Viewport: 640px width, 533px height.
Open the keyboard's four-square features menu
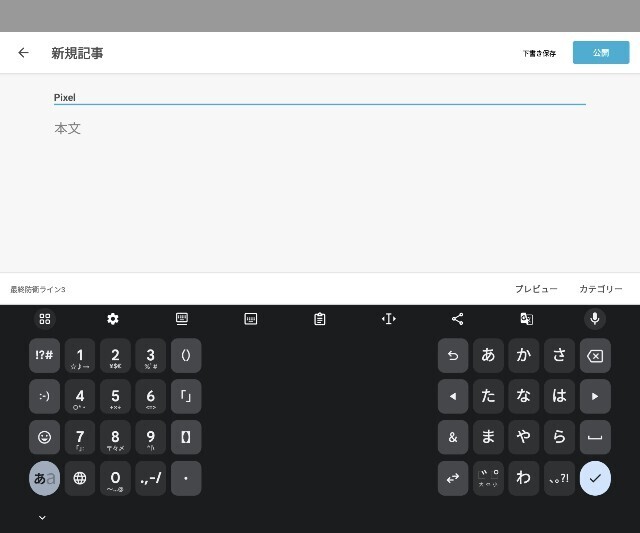(x=44, y=319)
